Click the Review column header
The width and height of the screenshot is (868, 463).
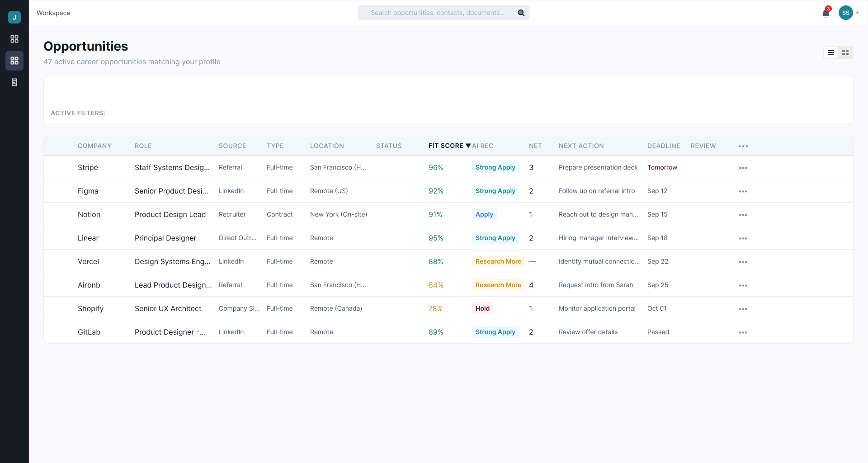pos(703,146)
